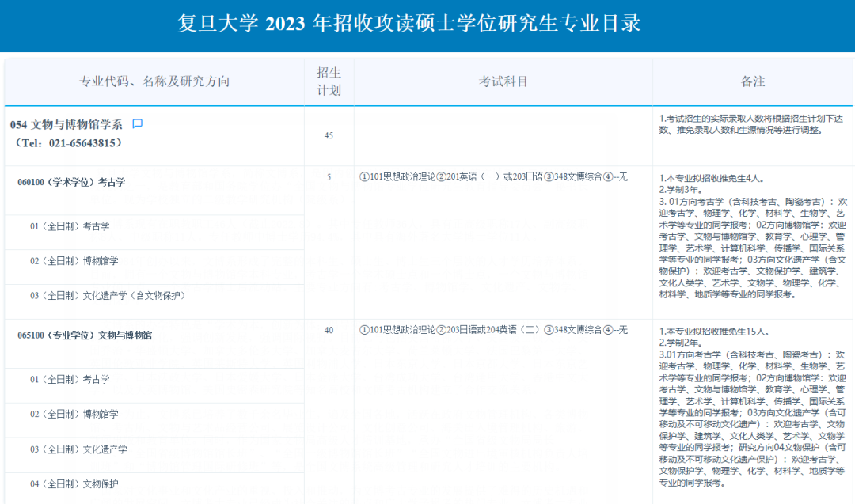The image size is (855, 504).
Task: Click exam subjects text containing 204英语（二）
Action: point(492,330)
